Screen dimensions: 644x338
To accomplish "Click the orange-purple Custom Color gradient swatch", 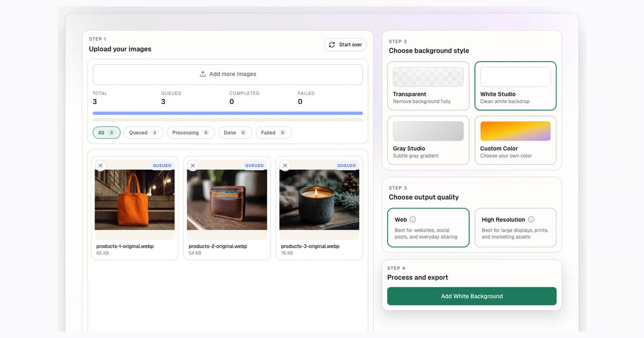I will 515,131.
